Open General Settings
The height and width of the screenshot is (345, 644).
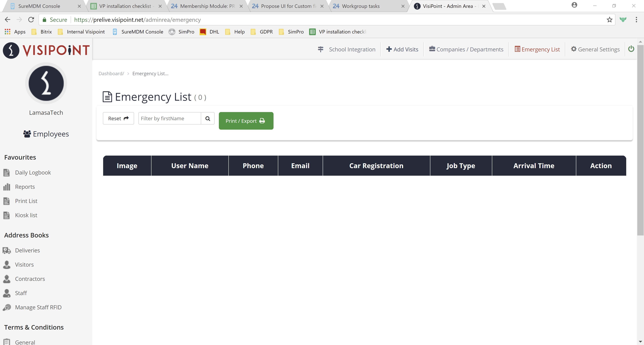tap(595, 49)
